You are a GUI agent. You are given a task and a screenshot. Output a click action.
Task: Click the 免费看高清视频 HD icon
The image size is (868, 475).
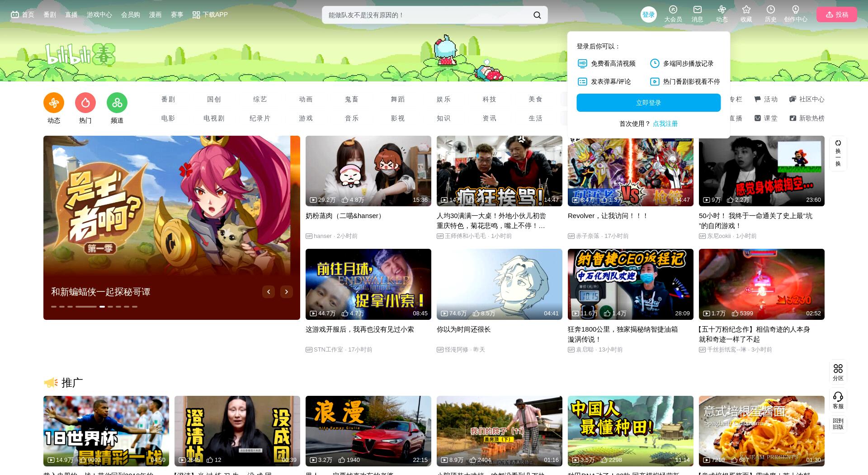(582, 63)
